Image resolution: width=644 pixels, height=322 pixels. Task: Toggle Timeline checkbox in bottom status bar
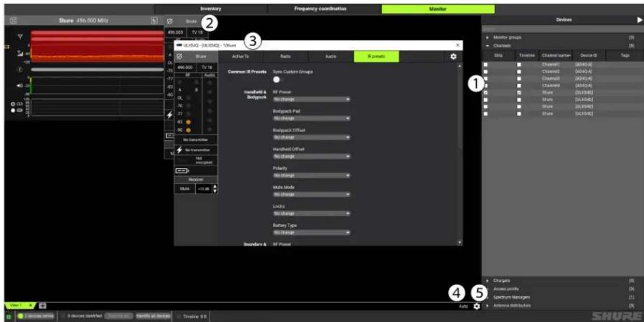pos(179,316)
